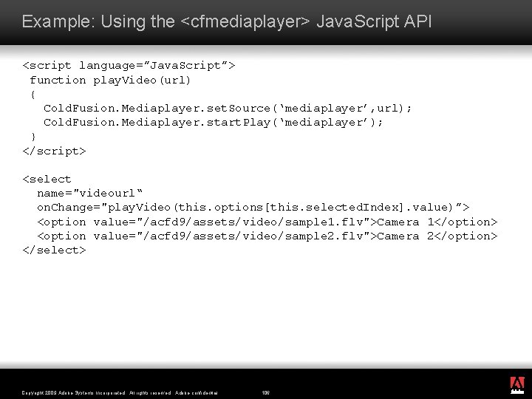Click the slide page number in footer
The width and height of the screenshot is (532, 399).
(x=266, y=393)
